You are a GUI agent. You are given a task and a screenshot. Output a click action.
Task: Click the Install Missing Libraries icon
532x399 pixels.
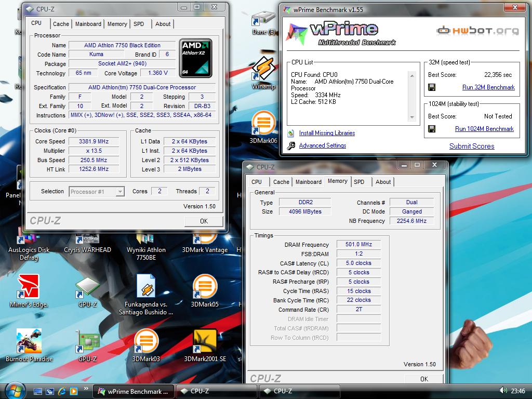click(x=290, y=133)
